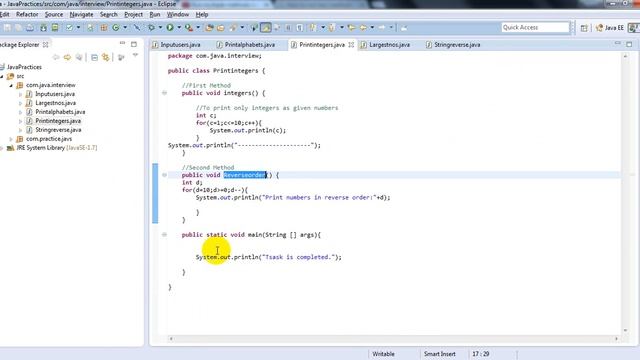The image size is (640, 360).
Task: Toggle Show Whitespace Characters paragraph icon
Action: [300, 28]
